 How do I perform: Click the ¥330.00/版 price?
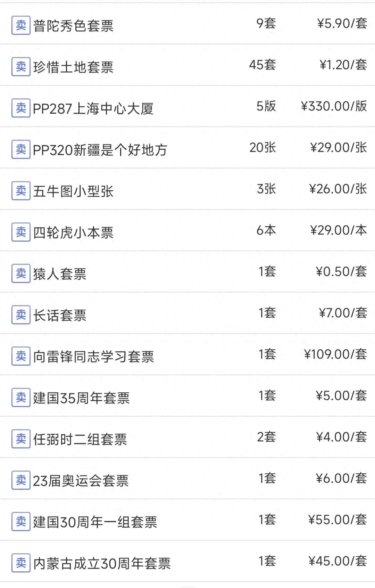pos(334,106)
